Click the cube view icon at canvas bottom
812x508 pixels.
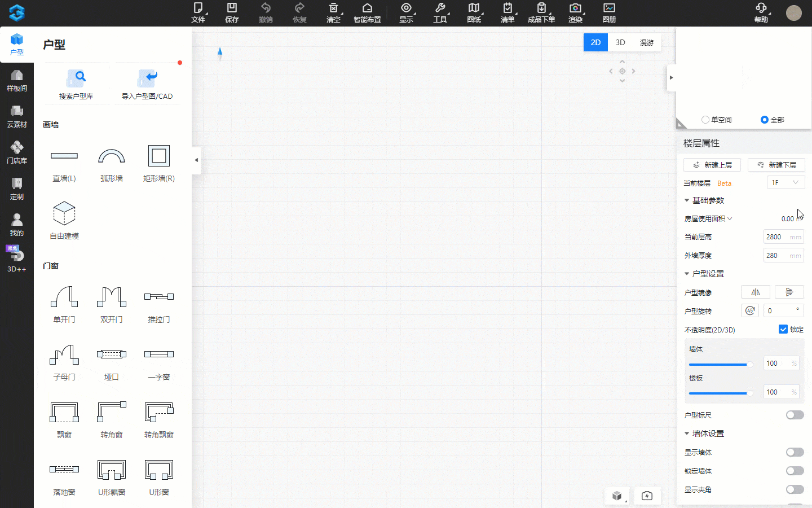[617, 496]
